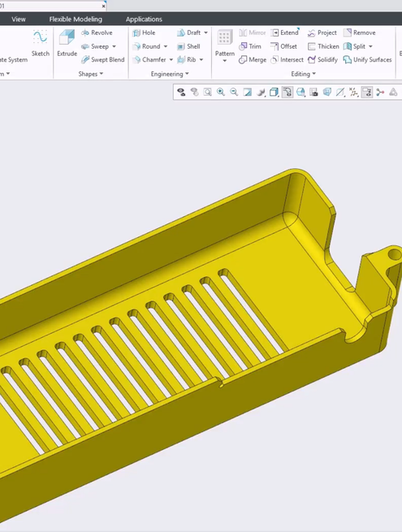Toggle the annotation display icon
This screenshot has height=532, width=402.
(x=367, y=92)
